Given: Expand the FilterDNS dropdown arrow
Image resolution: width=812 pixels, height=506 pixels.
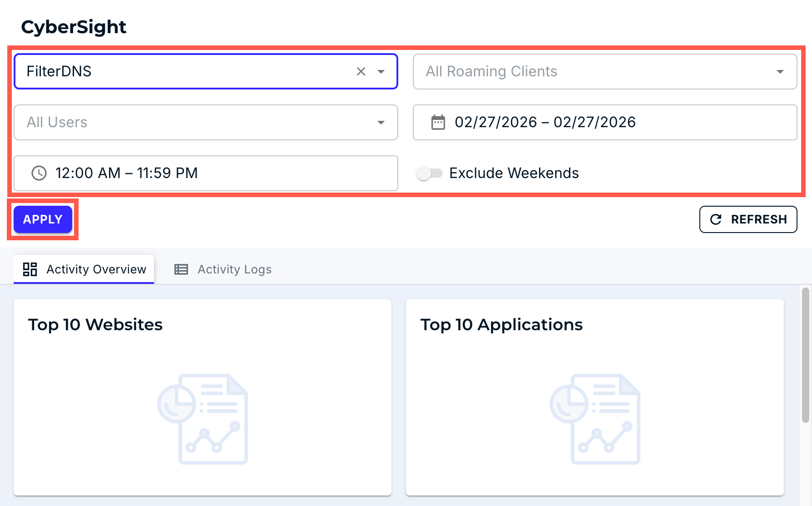Looking at the screenshot, I should click(x=381, y=71).
